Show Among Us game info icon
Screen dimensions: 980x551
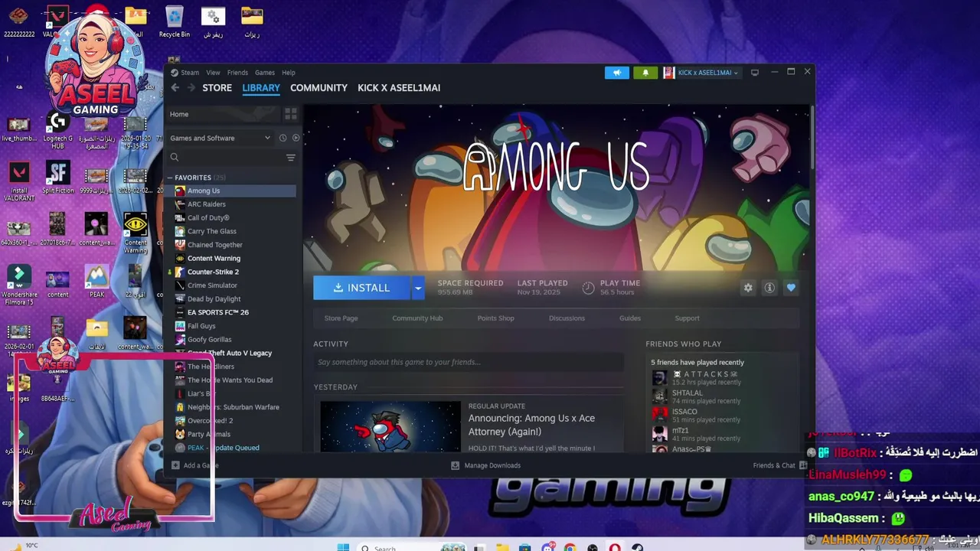click(x=769, y=288)
